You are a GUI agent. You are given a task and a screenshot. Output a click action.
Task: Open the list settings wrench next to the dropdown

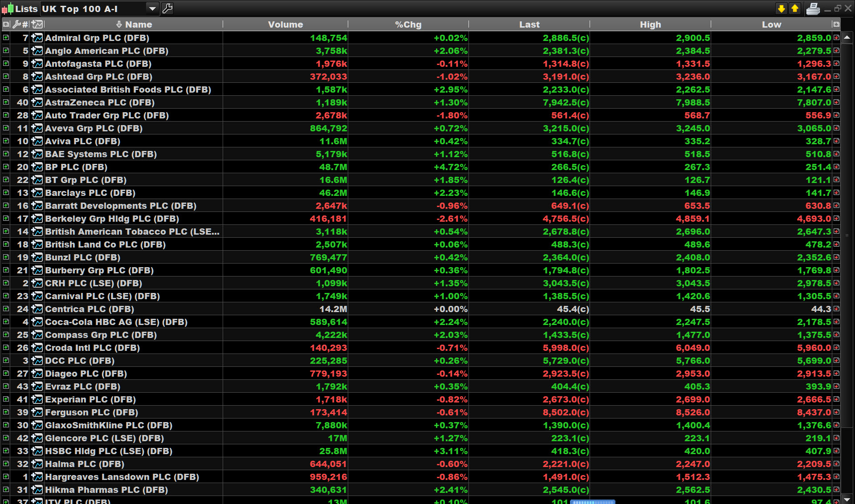tap(167, 8)
